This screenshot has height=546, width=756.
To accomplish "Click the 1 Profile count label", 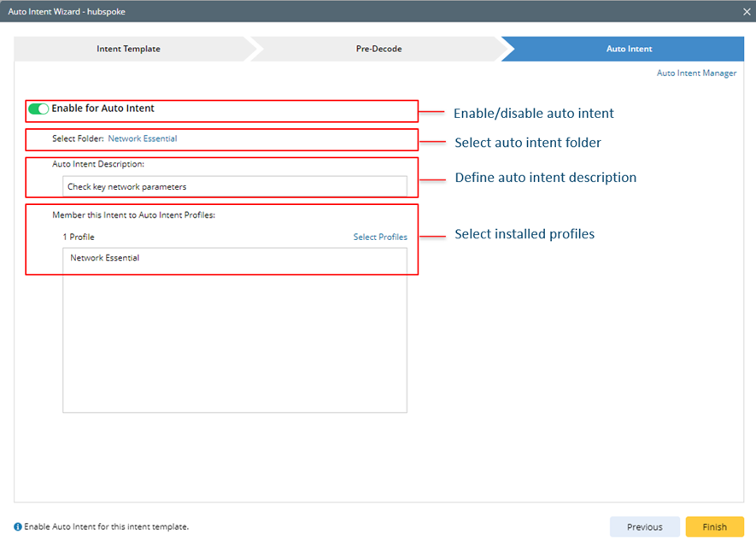I will pos(79,238).
